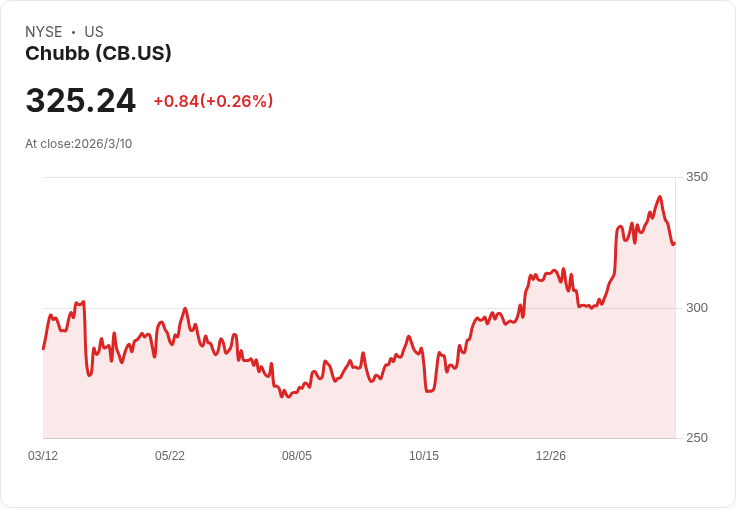Click the At close:2026/3/10 timestamp
The image size is (736, 508).
point(78,144)
